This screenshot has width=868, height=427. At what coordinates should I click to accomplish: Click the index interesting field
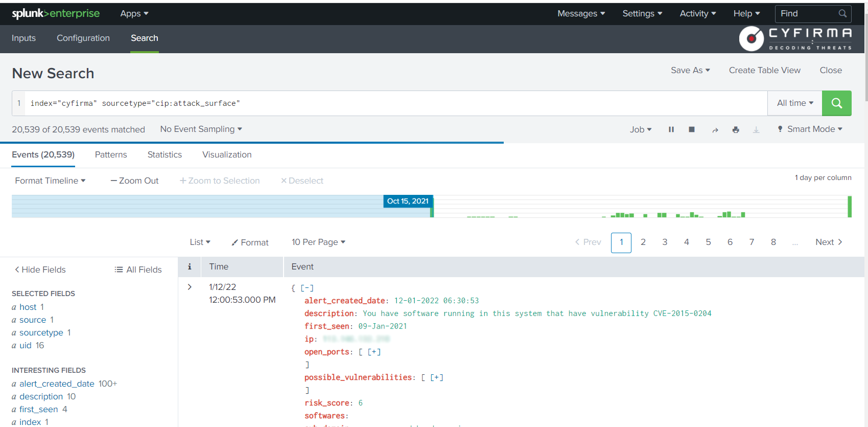coord(30,422)
